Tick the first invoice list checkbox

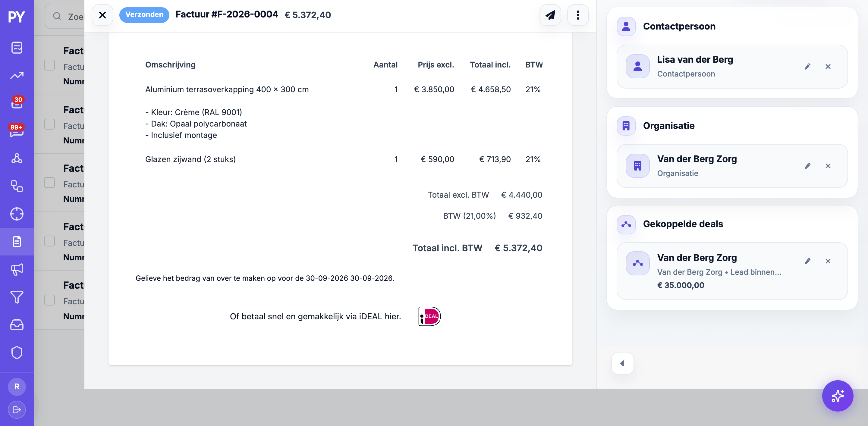coord(49,65)
